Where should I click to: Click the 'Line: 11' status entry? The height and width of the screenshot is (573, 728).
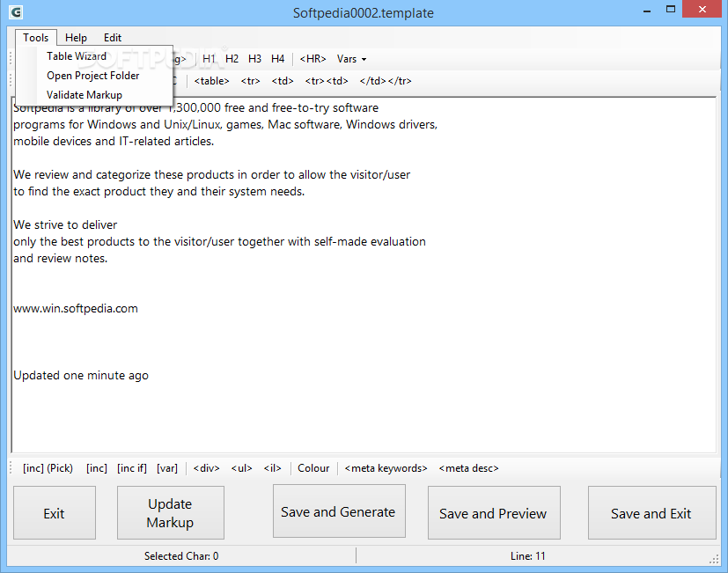(x=528, y=555)
